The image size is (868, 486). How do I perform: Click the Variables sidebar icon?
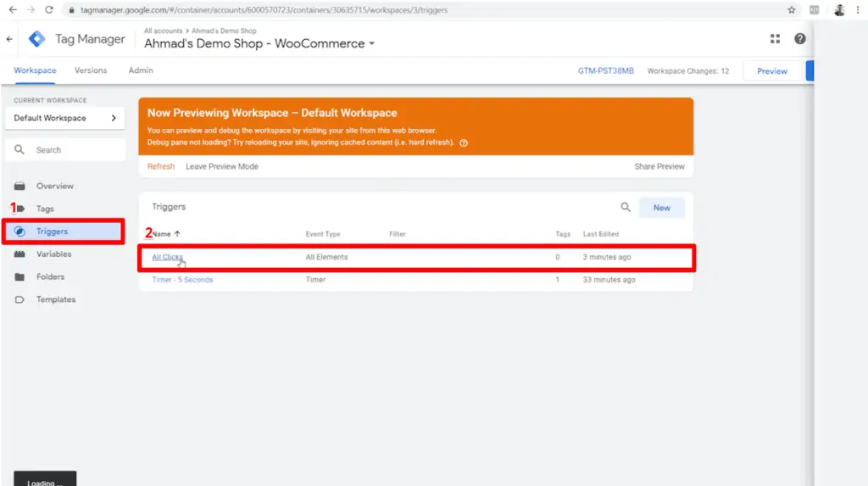click(x=19, y=254)
